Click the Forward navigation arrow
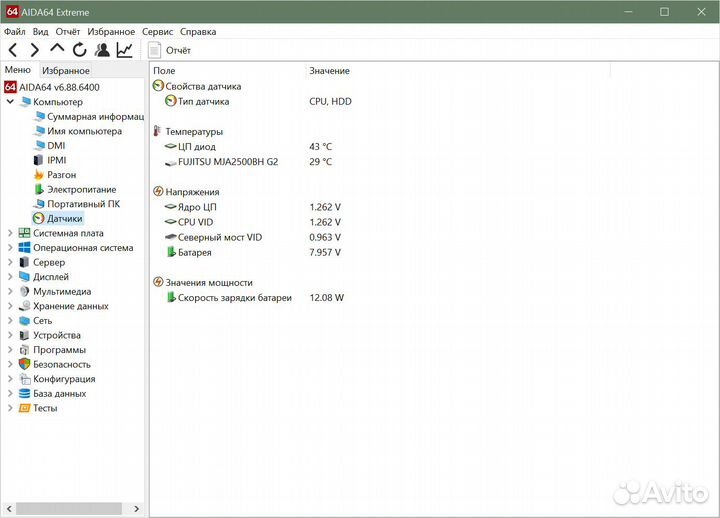Image resolution: width=720 pixels, height=518 pixels. tap(34, 50)
